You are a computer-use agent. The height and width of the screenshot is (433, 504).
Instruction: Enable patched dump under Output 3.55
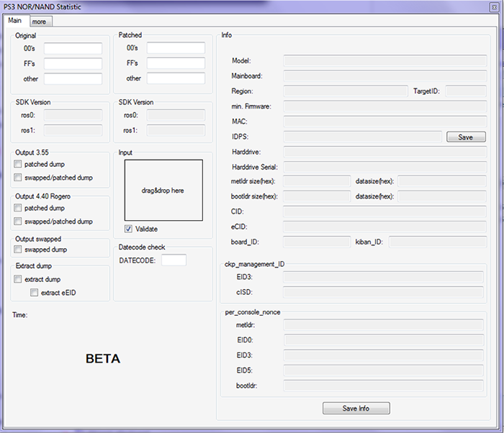coord(18,164)
